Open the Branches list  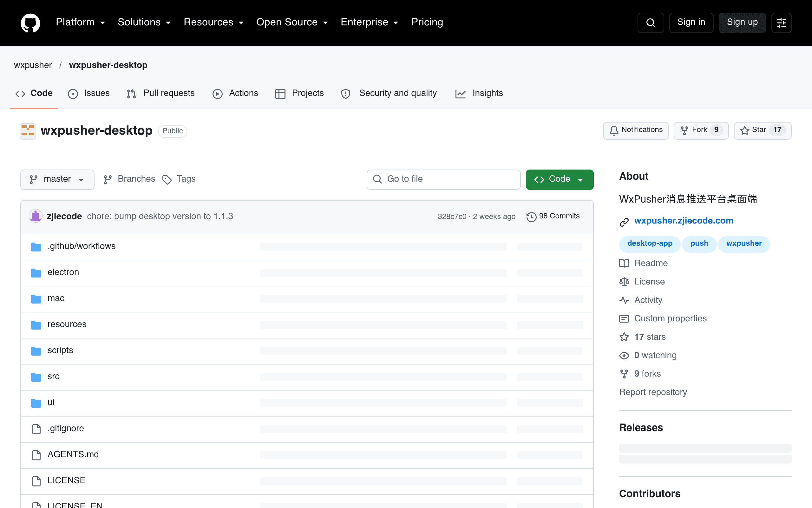(129, 179)
